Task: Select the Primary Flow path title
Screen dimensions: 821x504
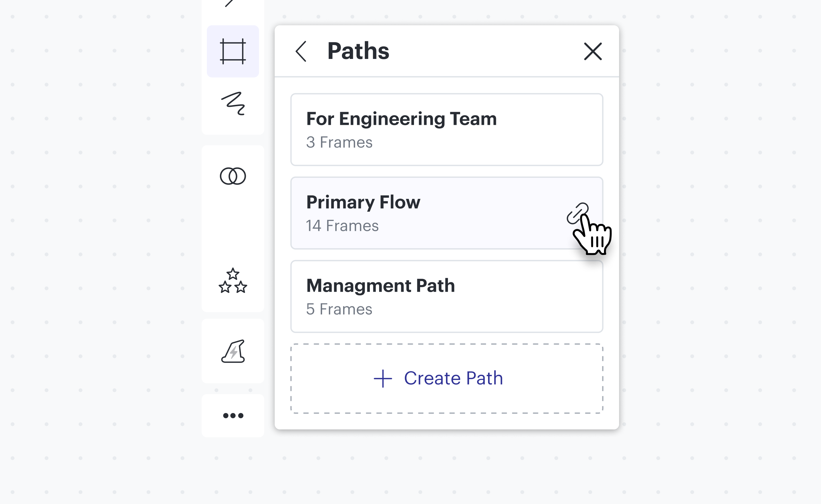Action: (363, 202)
